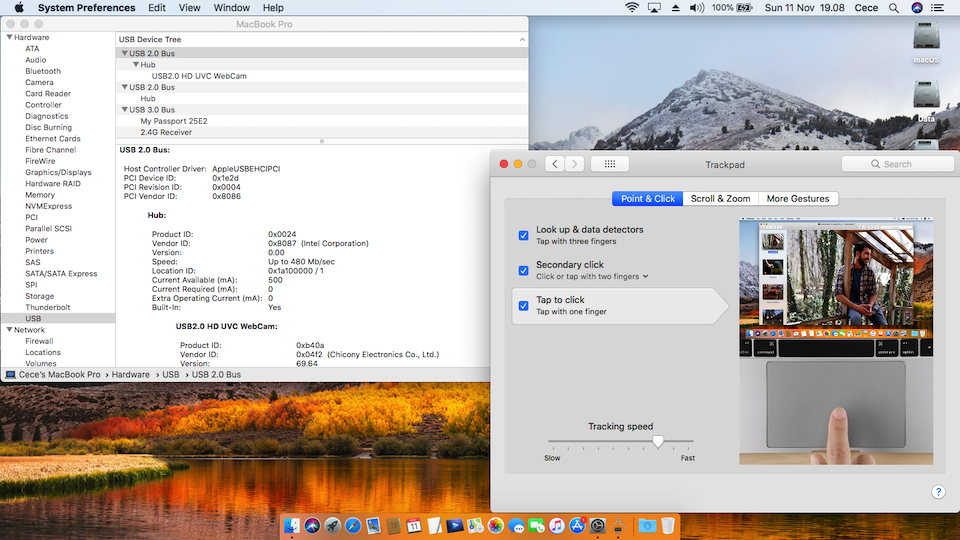This screenshot has height=540, width=960.
Task: Toggle Tap to click checkbox
Action: click(523, 305)
